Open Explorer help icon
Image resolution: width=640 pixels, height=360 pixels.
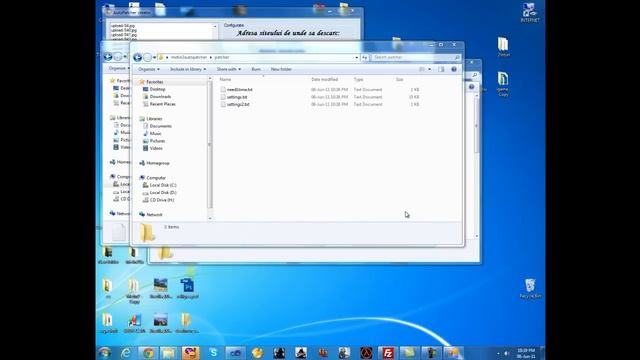[x=454, y=69]
